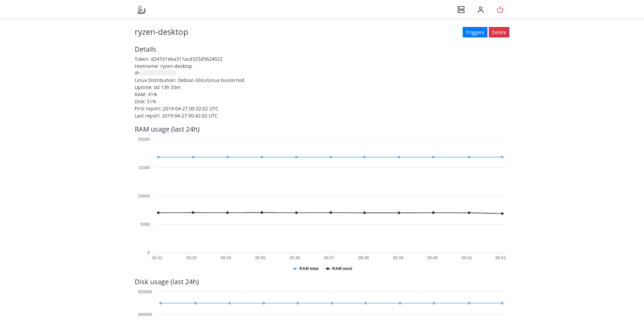Open the servers list icon in header
644x323 pixels.
pyautogui.click(x=461, y=10)
